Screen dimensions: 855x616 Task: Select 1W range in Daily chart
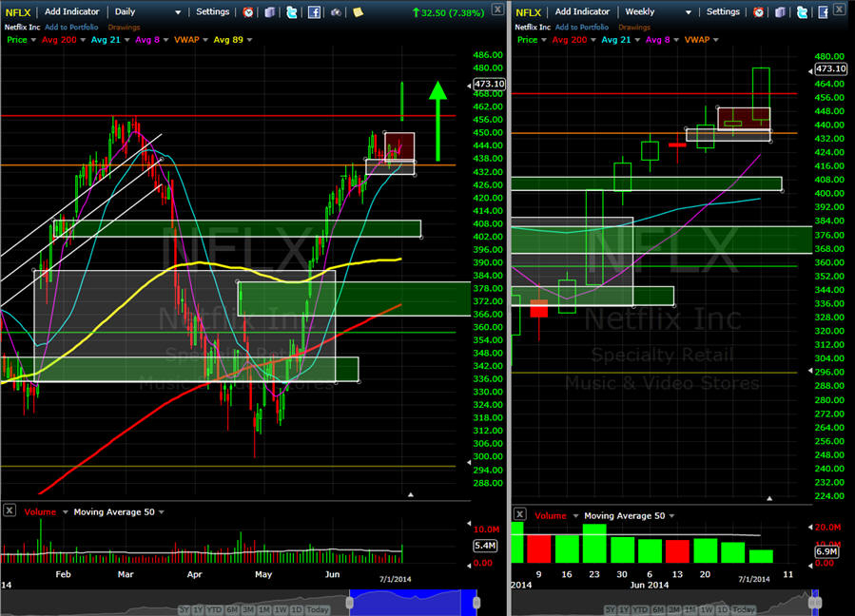click(281, 609)
